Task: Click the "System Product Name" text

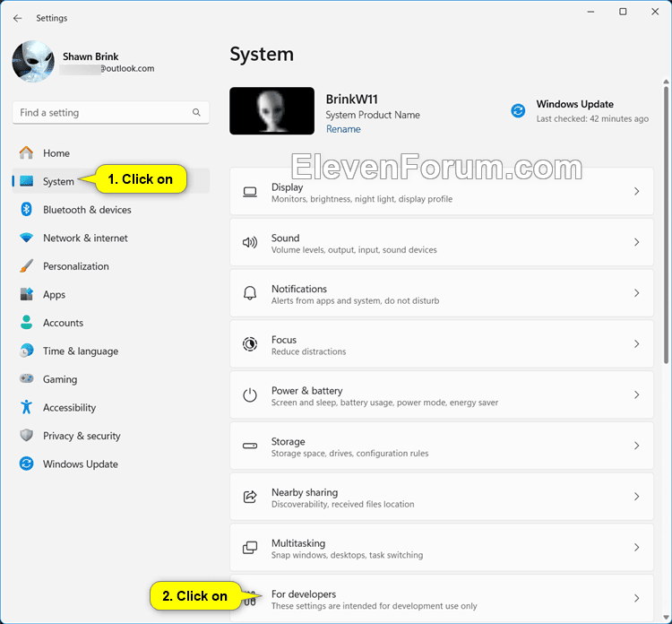Action: [x=373, y=115]
